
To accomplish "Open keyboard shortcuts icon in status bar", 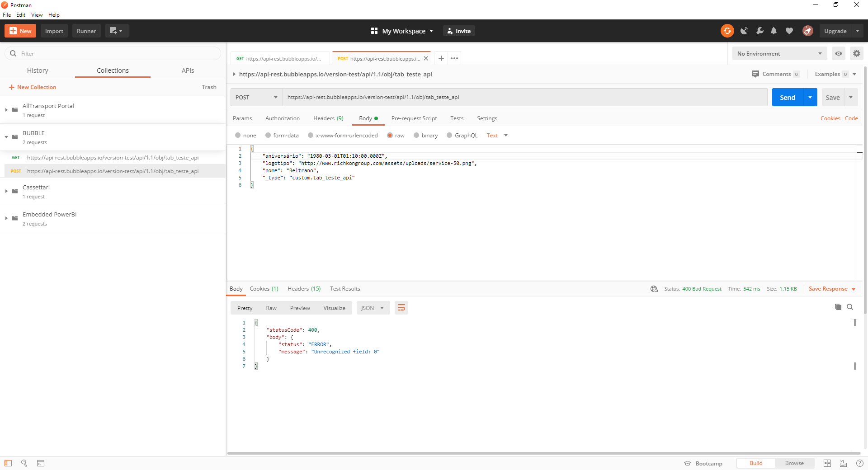I will pos(844,463).
